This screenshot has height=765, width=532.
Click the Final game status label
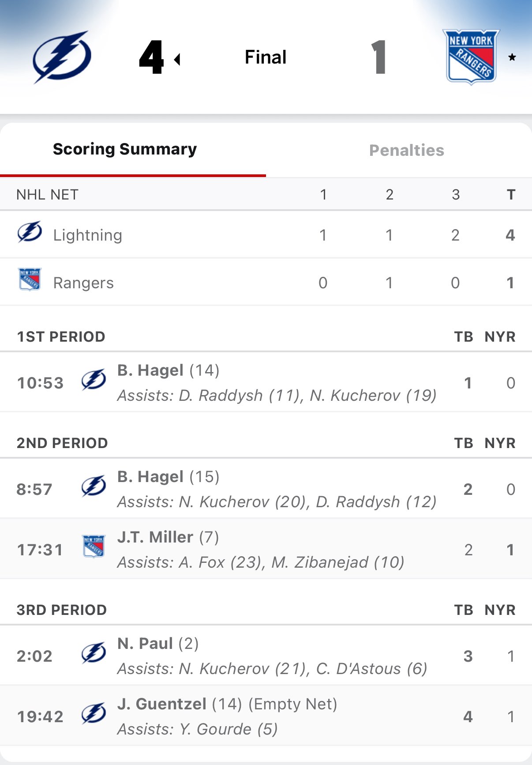pos(266,57)
